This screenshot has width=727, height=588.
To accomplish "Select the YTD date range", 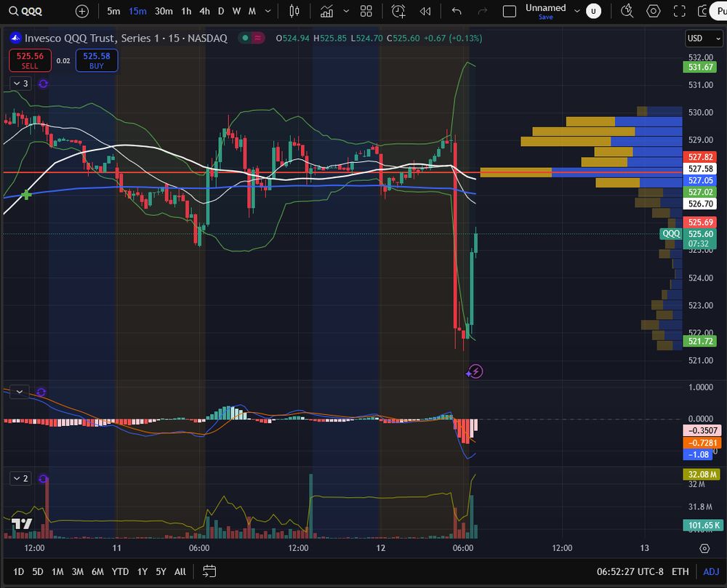I will (x=120, y=572).
